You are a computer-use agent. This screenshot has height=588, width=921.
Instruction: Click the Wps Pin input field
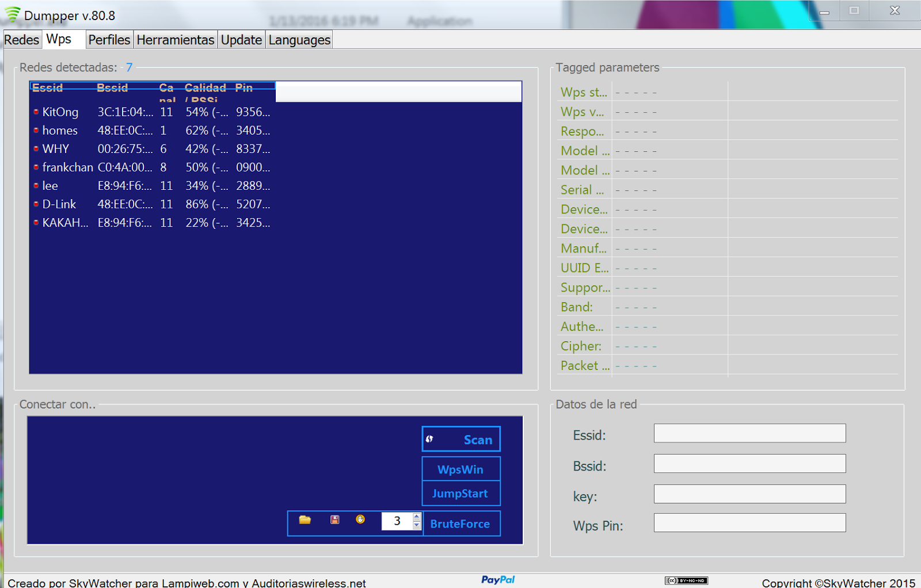pos(749,523)
